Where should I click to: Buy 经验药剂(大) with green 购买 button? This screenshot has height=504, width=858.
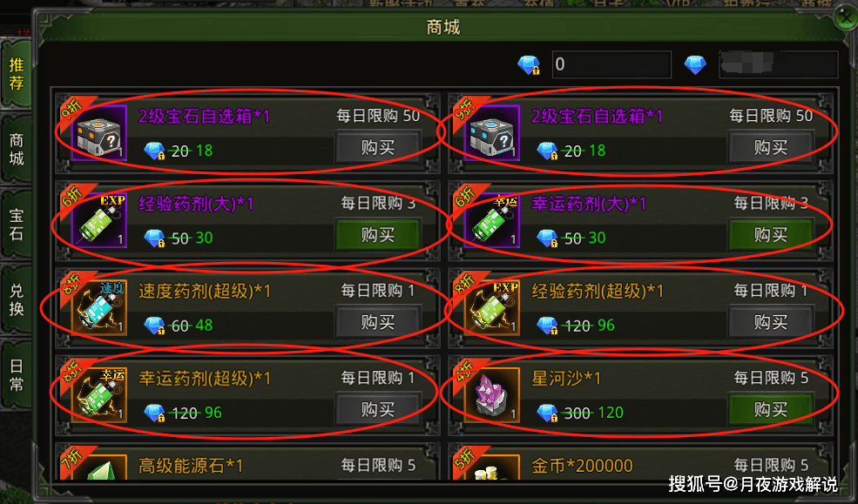coord(378,234)
